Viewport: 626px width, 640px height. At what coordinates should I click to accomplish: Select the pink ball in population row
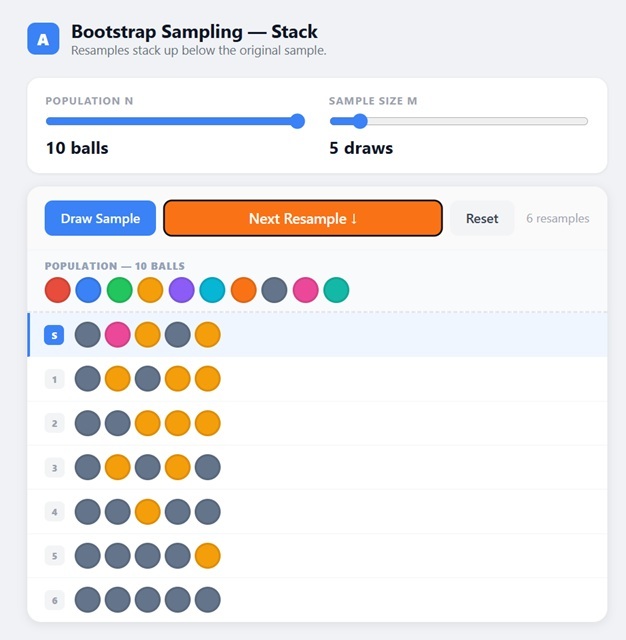pos(306,290)
